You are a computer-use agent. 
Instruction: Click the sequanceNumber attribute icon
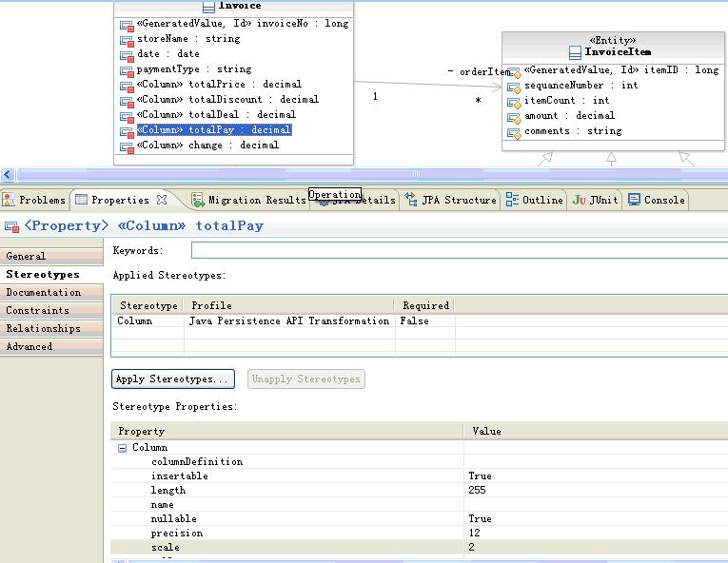tap(514, 87)
